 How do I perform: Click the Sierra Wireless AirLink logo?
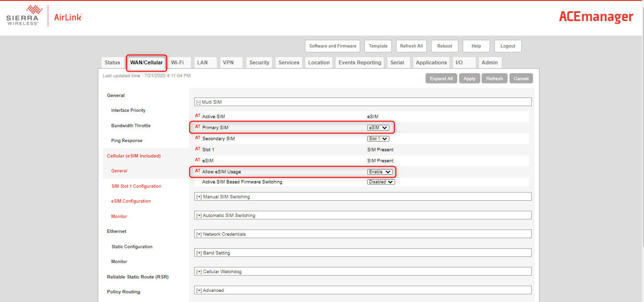44,16
